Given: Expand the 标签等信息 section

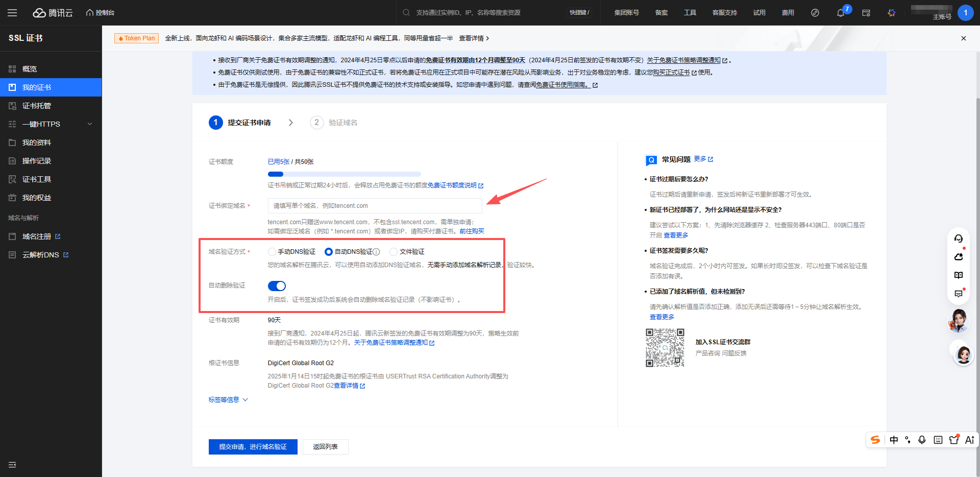Looking at the screenshot, I should [x=228, y=400].
